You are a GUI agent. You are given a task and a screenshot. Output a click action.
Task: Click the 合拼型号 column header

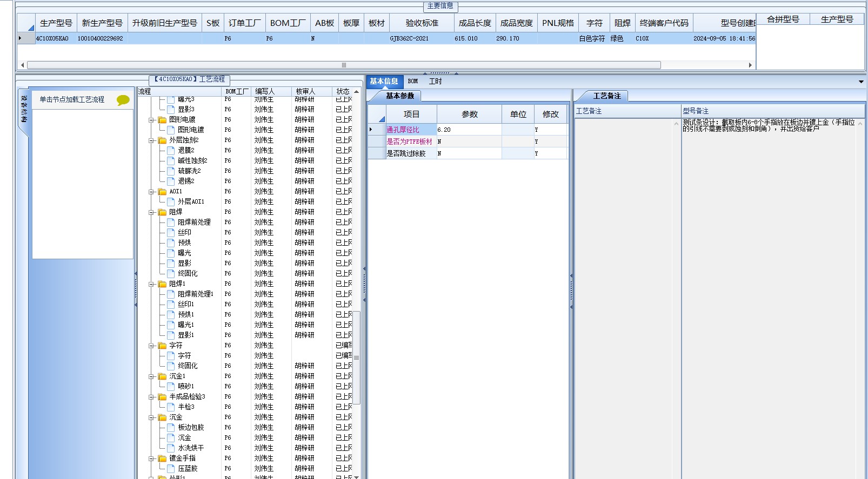tap(783, 19)
